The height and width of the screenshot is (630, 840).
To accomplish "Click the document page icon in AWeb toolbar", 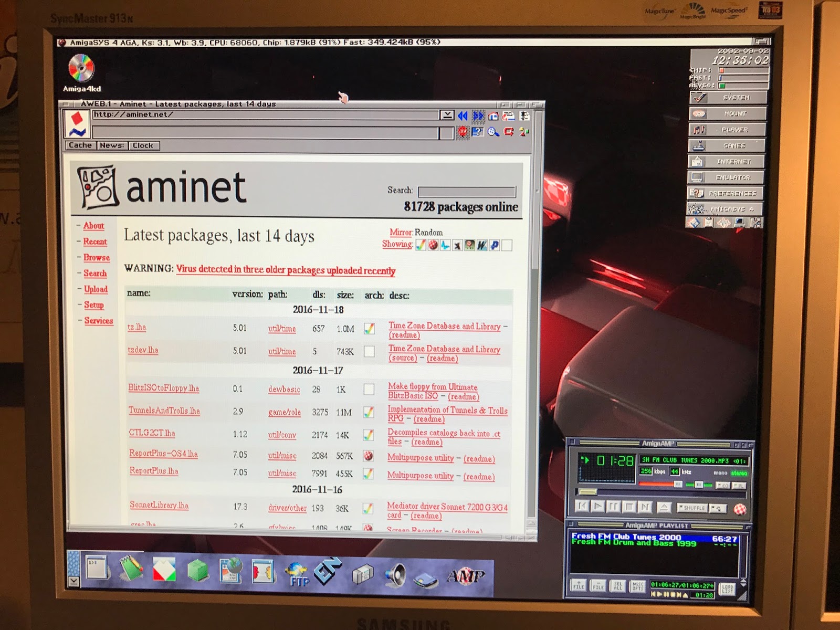I will [524, 116].
